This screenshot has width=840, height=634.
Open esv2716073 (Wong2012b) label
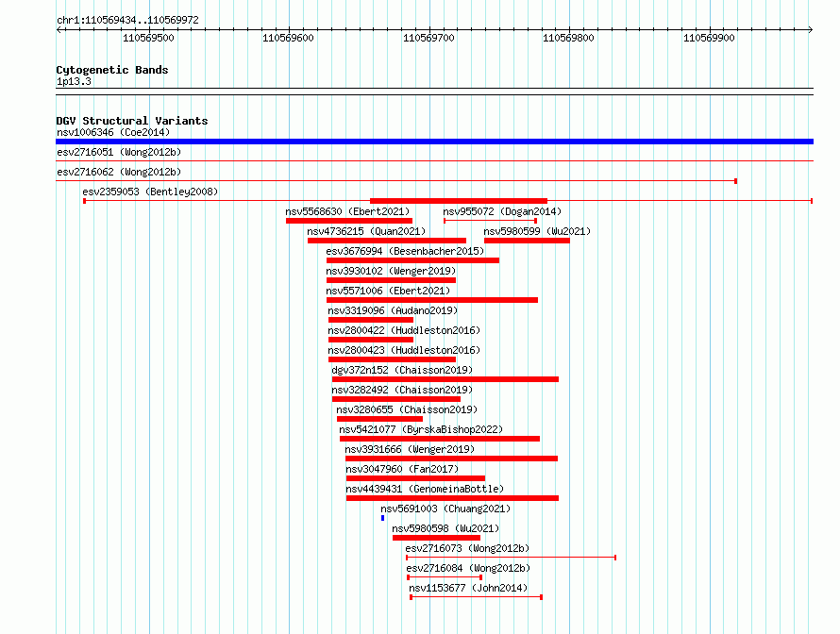[467, 548]
